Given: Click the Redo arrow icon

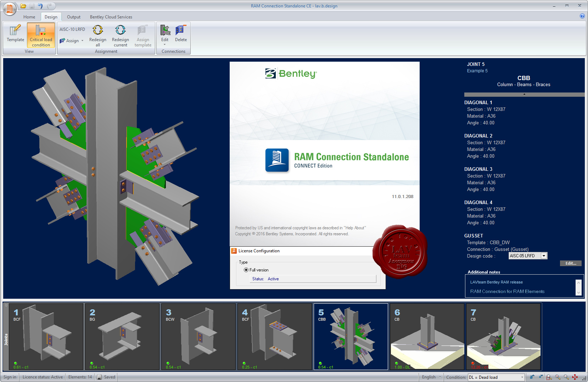Looking at the screenshot, I should pos(49,6).
